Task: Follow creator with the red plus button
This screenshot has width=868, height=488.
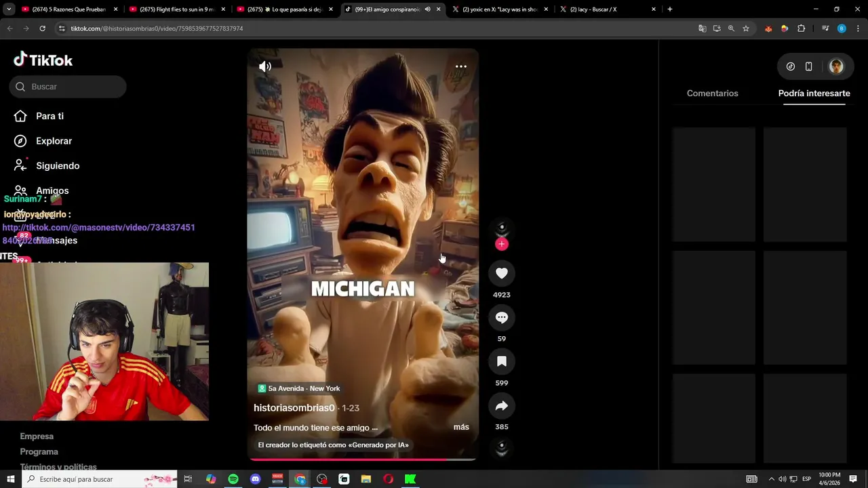Action: click(502, 244)
